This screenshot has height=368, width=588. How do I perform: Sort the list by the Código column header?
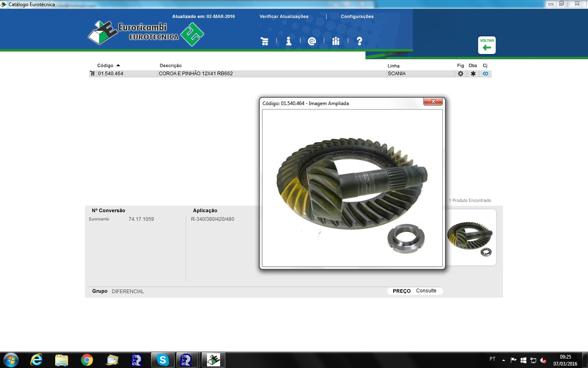coord(105,65)
